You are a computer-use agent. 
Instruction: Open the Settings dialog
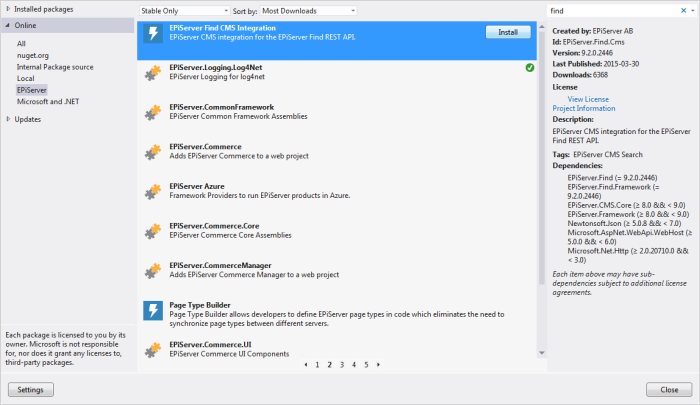(x=30, y=388)
